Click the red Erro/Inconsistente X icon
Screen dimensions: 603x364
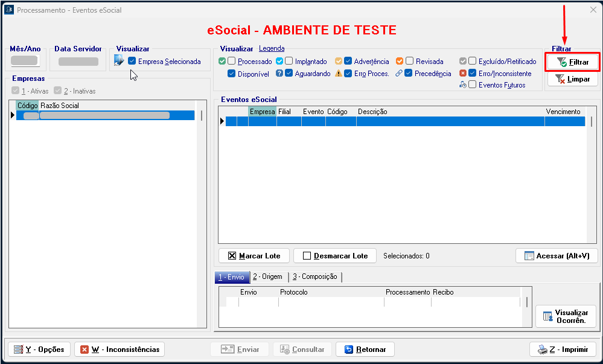[x=463, y=74]
